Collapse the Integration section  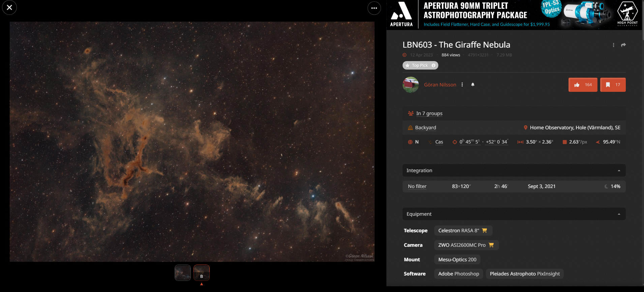coord(514,170)
